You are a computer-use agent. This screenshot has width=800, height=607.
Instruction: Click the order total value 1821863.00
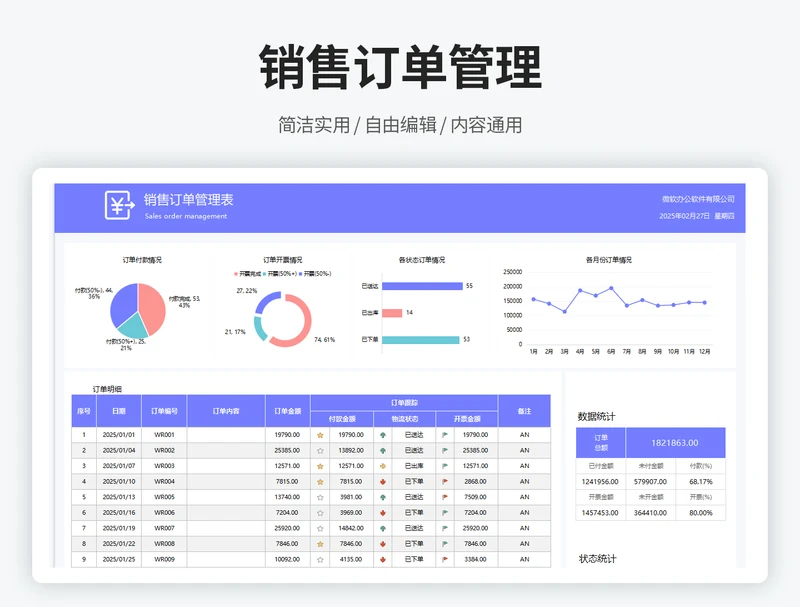675,443
